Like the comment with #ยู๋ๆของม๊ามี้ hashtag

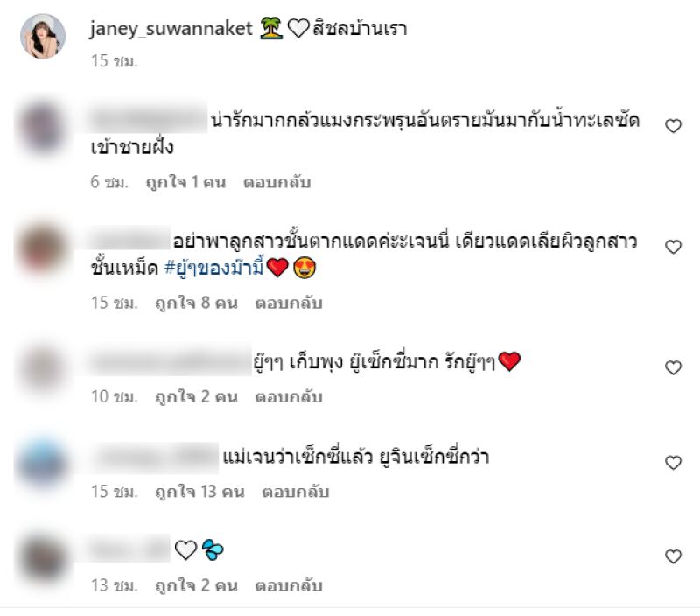point(673,247)
